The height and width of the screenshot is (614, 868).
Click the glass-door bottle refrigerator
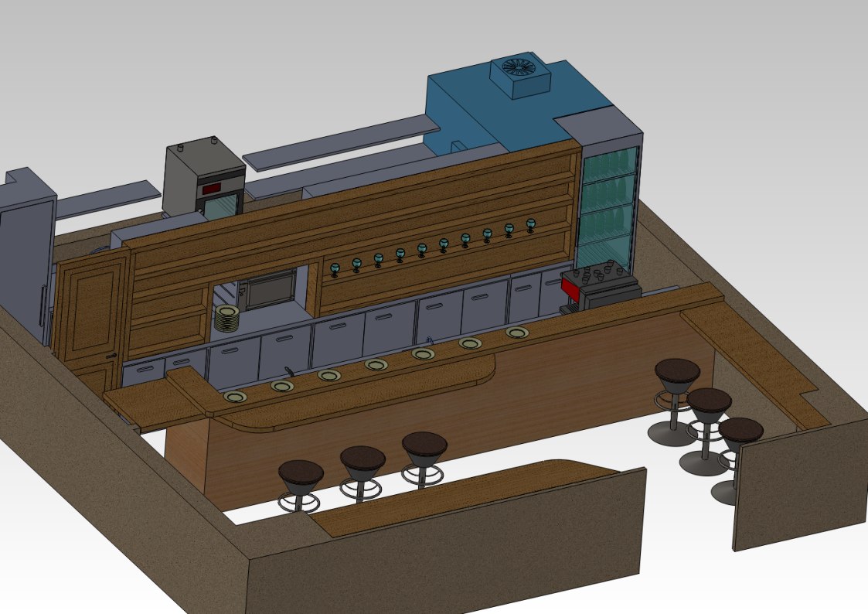(x=611, y=205)
